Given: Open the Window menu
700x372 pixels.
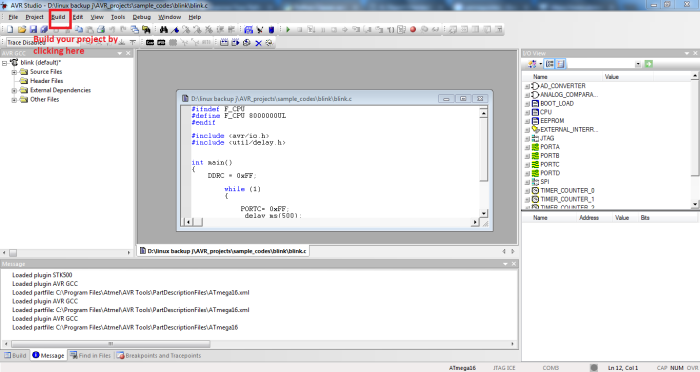Looking at the screenshot, I should pos(170,17).
